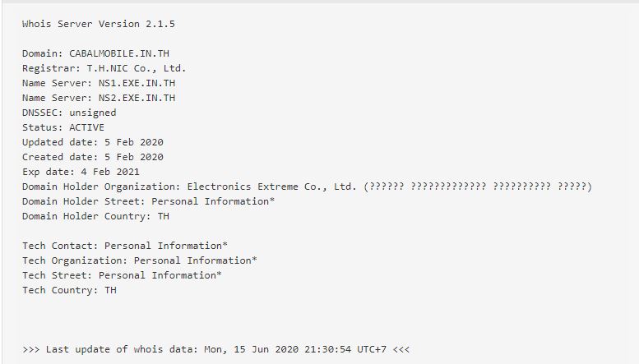Click the Created date 5 Feb 2020

coord(134,157)
